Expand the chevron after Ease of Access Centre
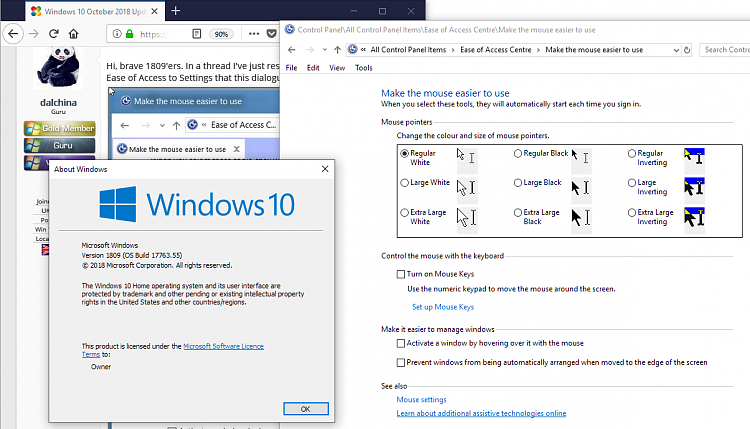This screenshot has height=429, width=750. [539, 50]
